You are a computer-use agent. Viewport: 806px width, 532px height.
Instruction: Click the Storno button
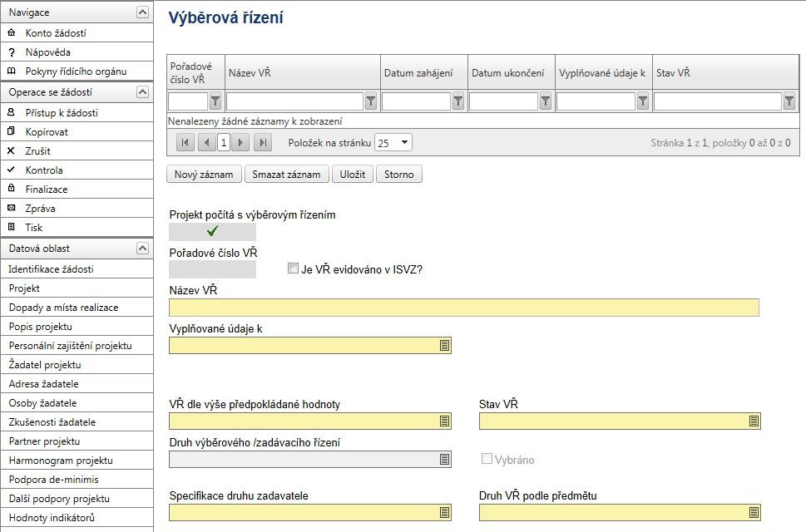tap(399, 174)
